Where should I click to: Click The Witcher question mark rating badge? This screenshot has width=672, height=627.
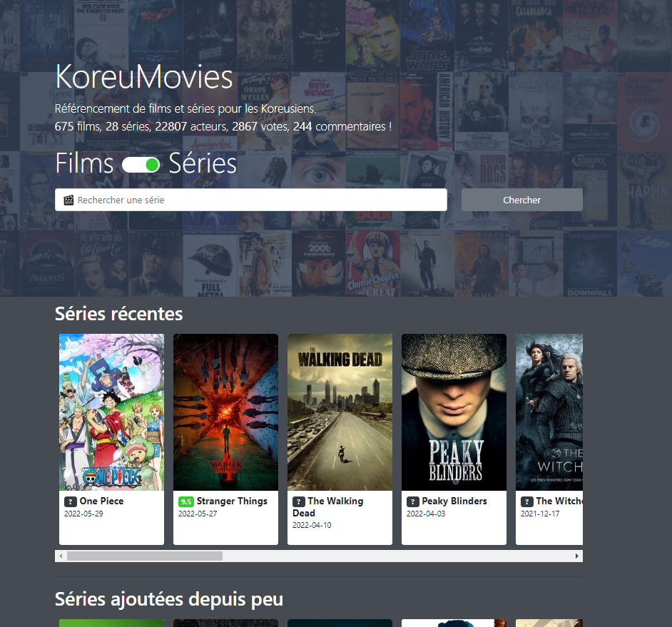tap(527, 501)
